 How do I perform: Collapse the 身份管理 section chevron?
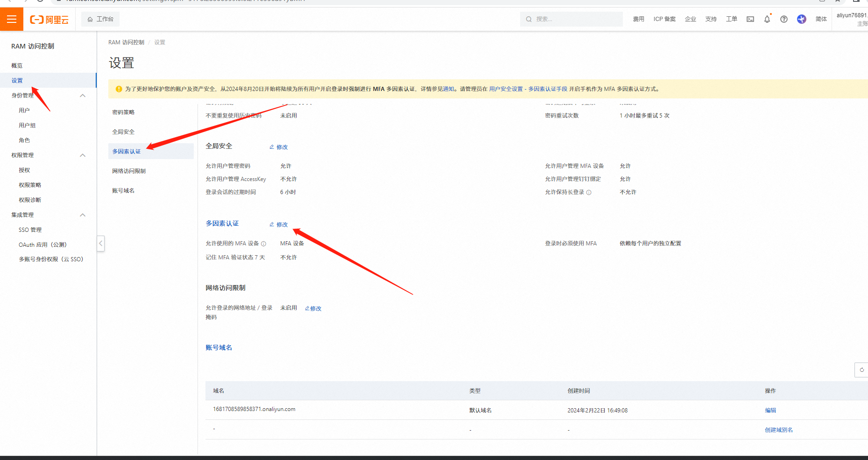[x=83, y=96]
